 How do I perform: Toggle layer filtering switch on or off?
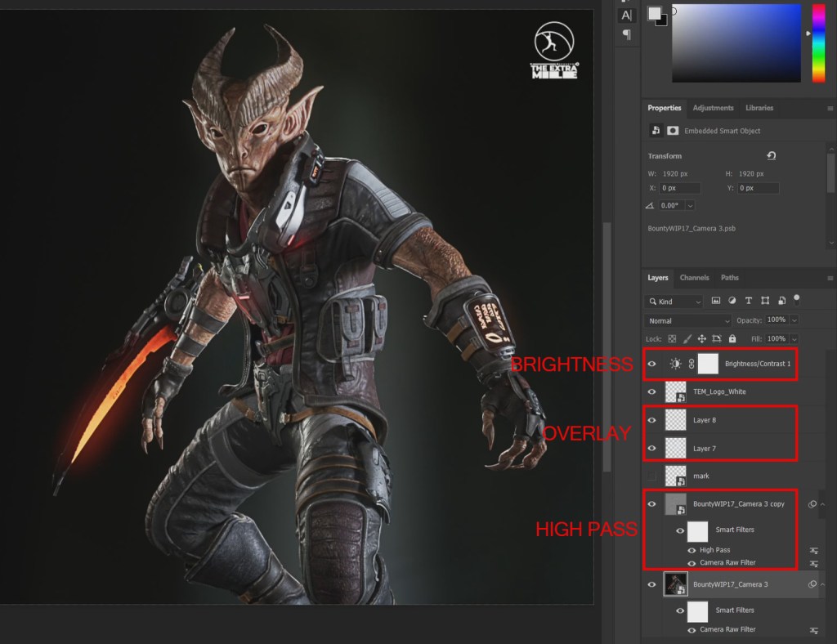click(796, 300)
